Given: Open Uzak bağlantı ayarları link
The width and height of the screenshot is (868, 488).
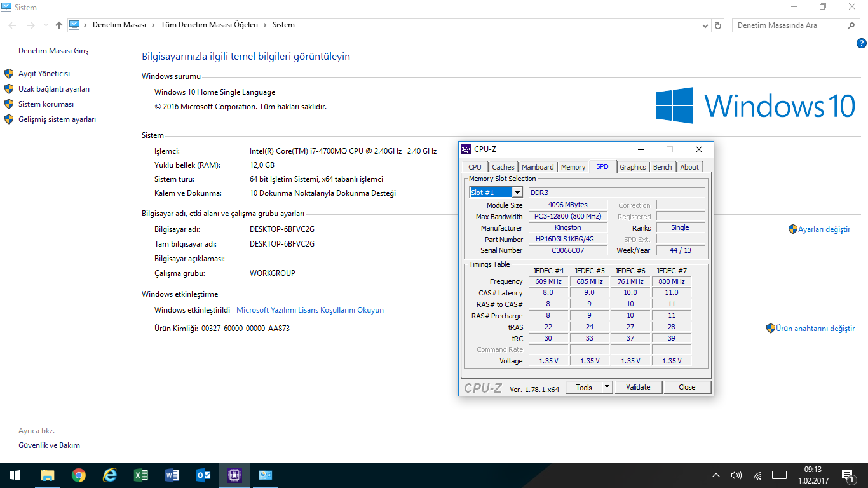Looking at the screenshot, I should pos(54,89).
